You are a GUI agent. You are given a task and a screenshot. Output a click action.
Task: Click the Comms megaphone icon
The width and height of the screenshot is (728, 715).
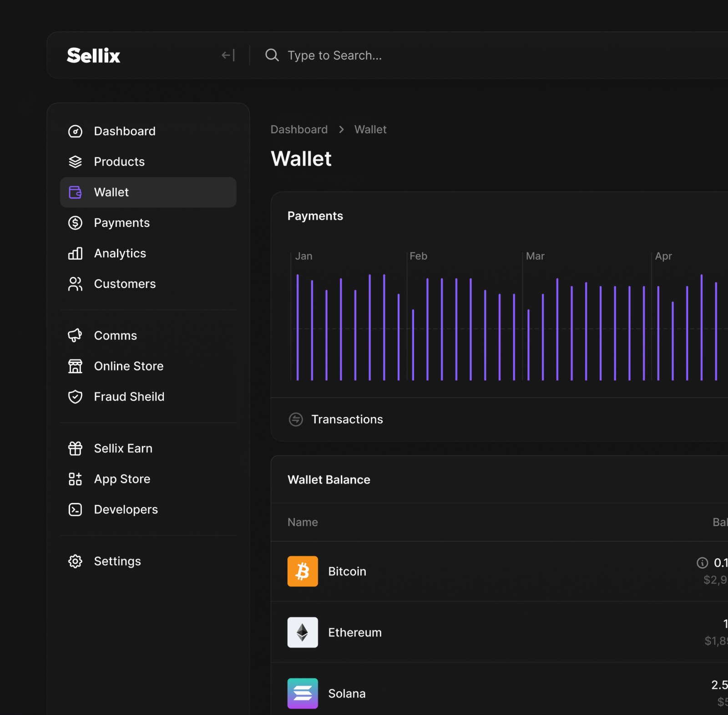click(75, 336)
